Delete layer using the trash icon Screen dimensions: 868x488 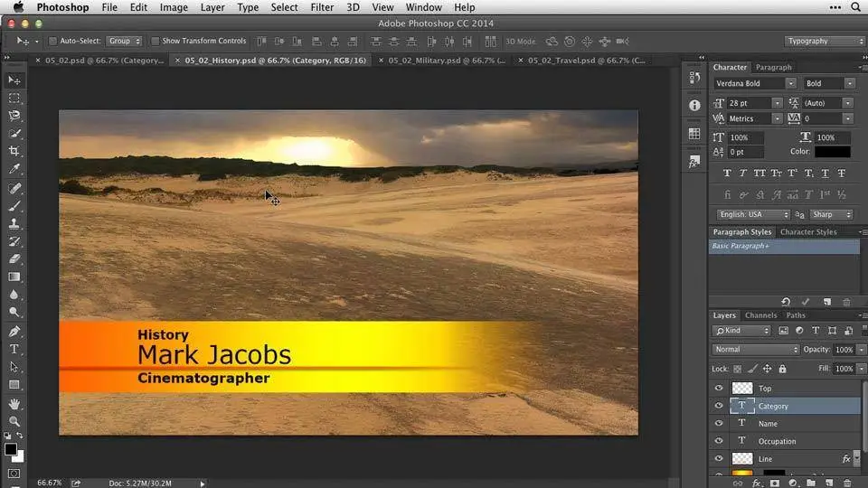click(x=846, y=483)
